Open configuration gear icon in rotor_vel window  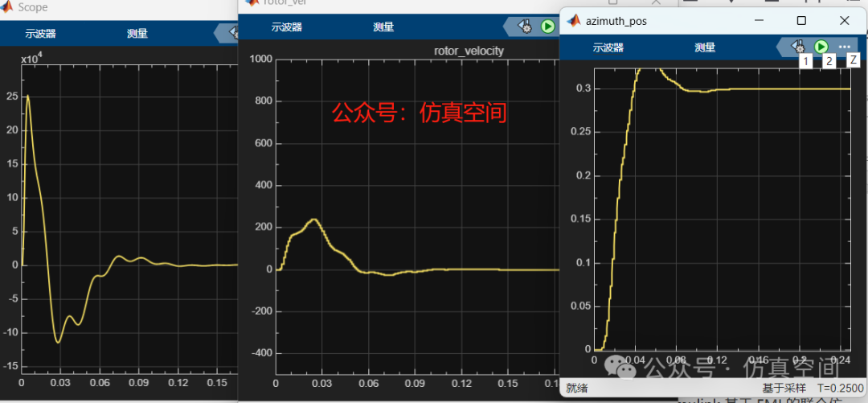(x=524, y=26)
